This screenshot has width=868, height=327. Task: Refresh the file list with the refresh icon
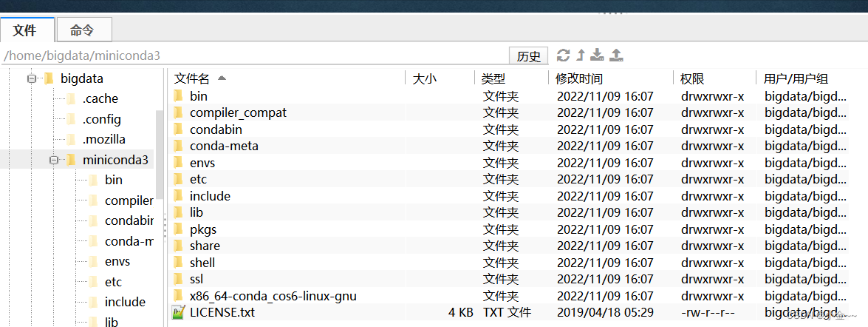[x=563, y=55]
